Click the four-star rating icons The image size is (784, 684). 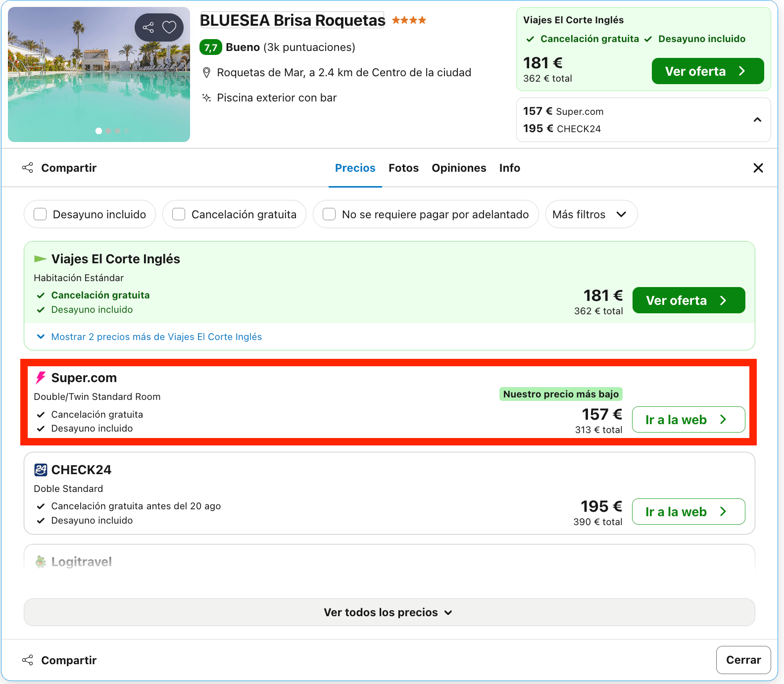coord(409,20)
